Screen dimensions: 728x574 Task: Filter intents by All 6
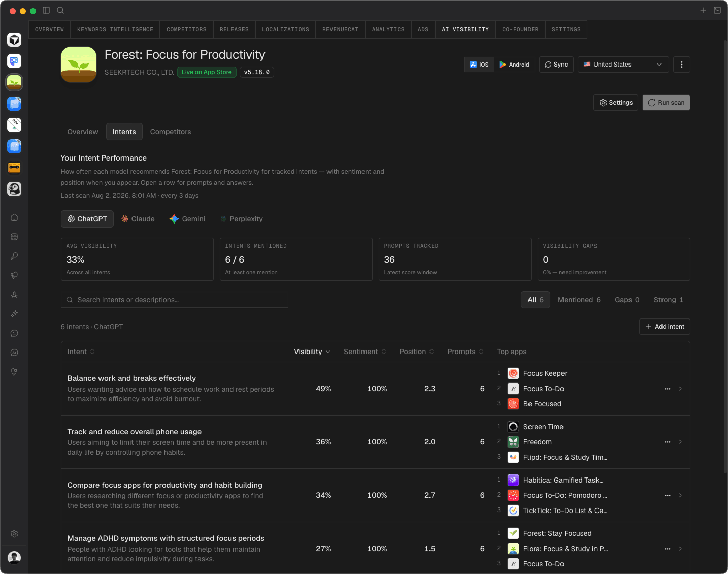[x=536, y=300]
